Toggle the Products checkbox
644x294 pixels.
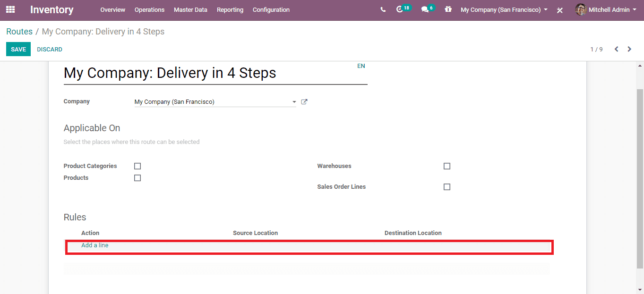(x=137, y=178)
